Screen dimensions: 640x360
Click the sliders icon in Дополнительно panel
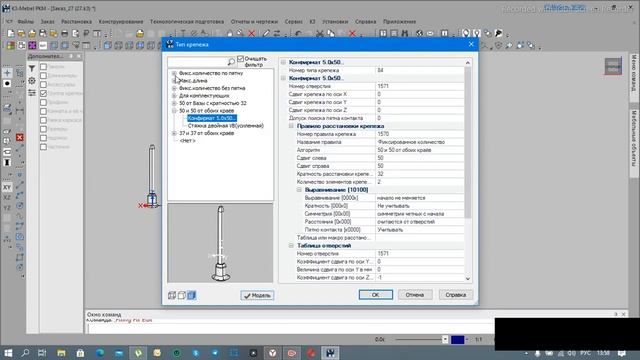[x=32, y=93]
